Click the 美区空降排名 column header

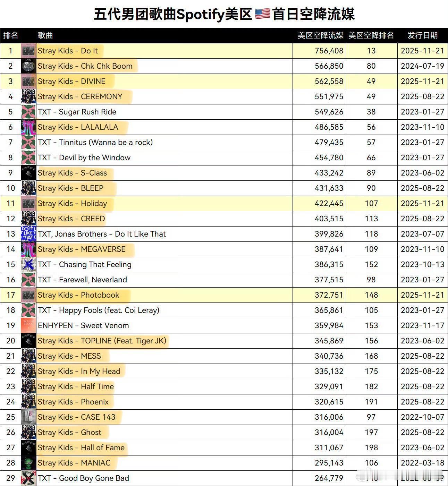(371, 35)
